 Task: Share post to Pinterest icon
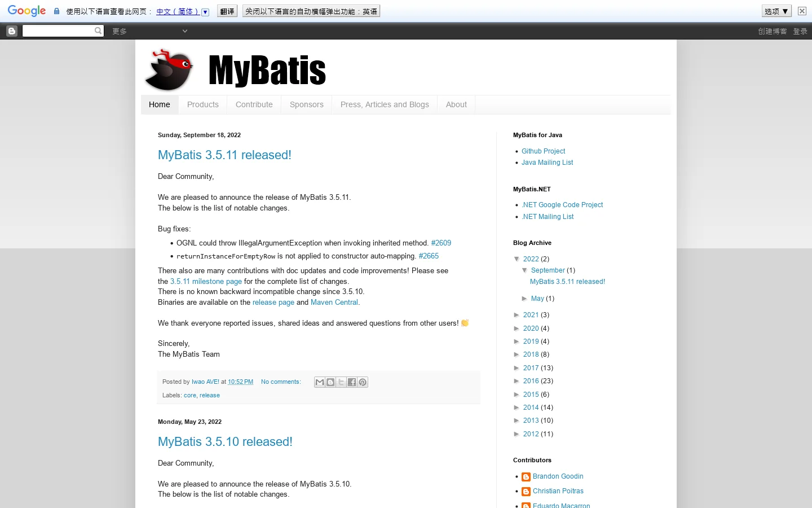363,382
